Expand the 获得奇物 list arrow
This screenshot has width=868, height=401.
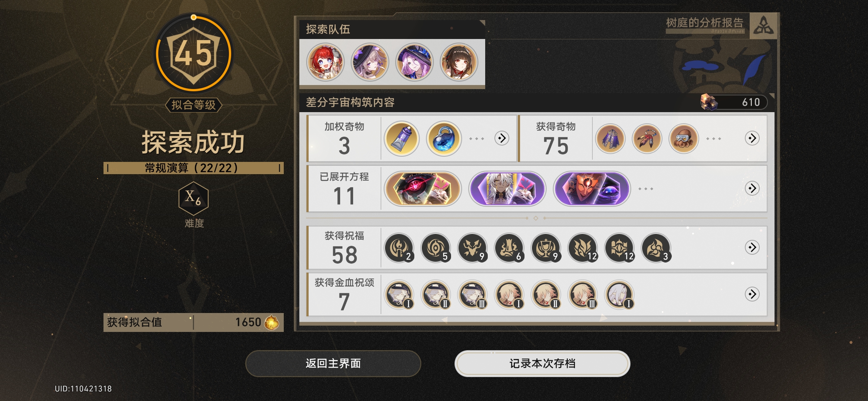[752, 138]
